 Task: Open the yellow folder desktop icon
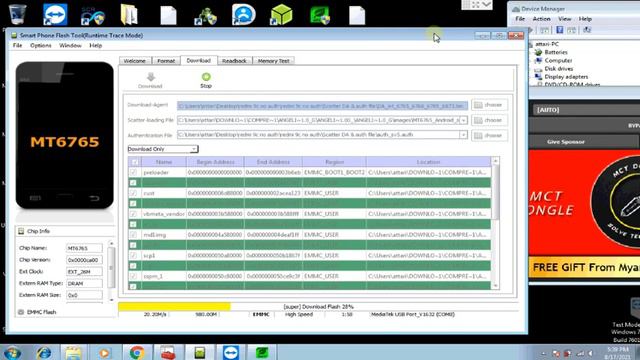tap(129, 14)
